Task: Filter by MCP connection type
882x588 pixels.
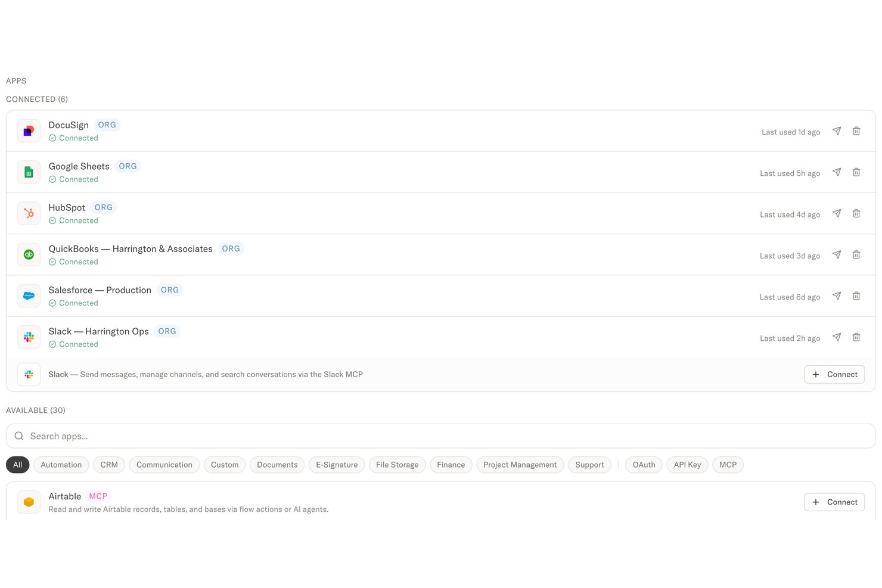Action: coord(728,465)
